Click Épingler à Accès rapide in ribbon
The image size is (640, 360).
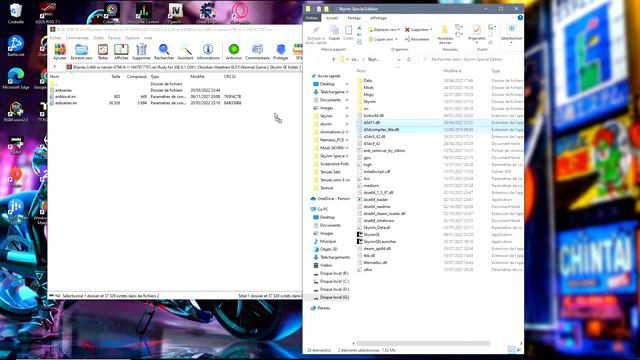[316, 35]
